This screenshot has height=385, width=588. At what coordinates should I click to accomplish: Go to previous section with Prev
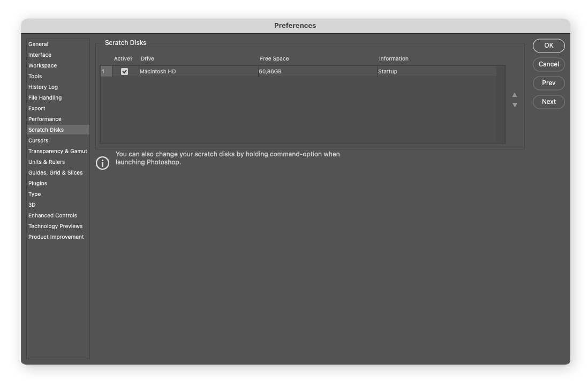click(x=548, y=83)
